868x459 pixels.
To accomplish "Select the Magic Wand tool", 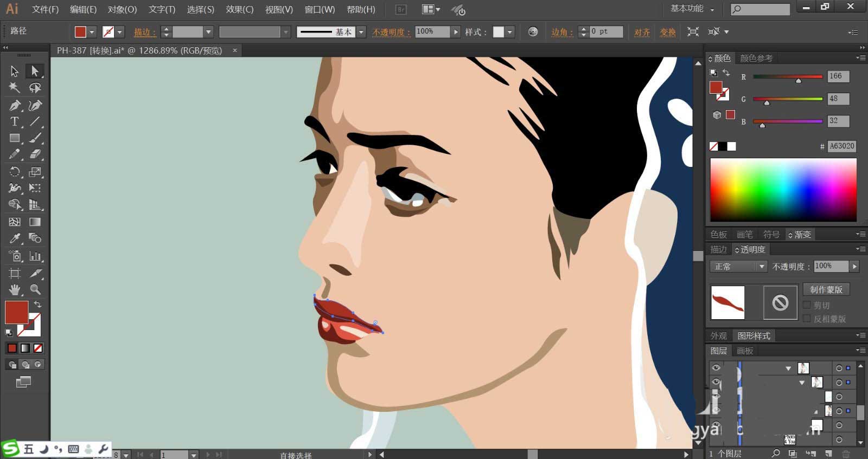I will coord(15,88).
